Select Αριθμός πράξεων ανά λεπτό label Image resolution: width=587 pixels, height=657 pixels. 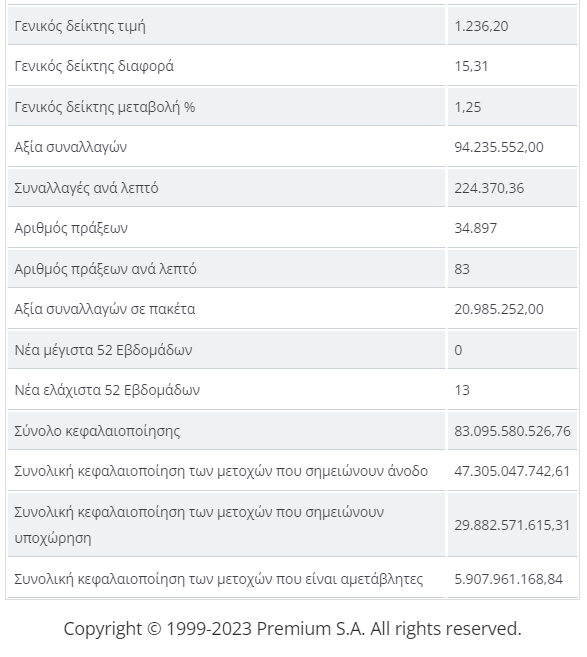click(x=105, y=269)
